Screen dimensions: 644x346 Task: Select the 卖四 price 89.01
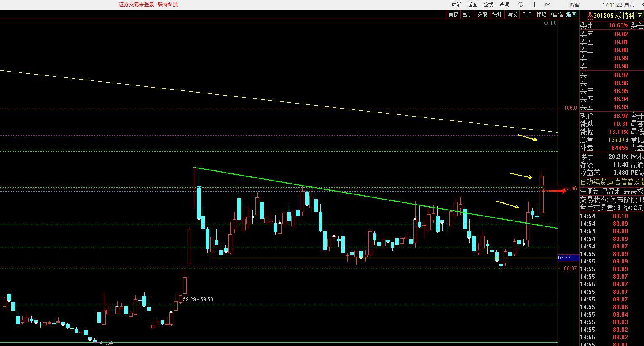coord(620,42)
